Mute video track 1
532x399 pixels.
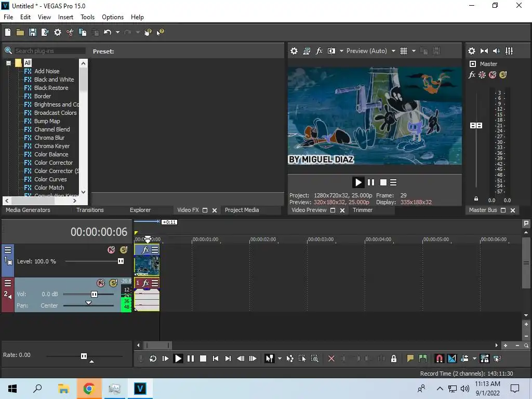tap(111, 250)
